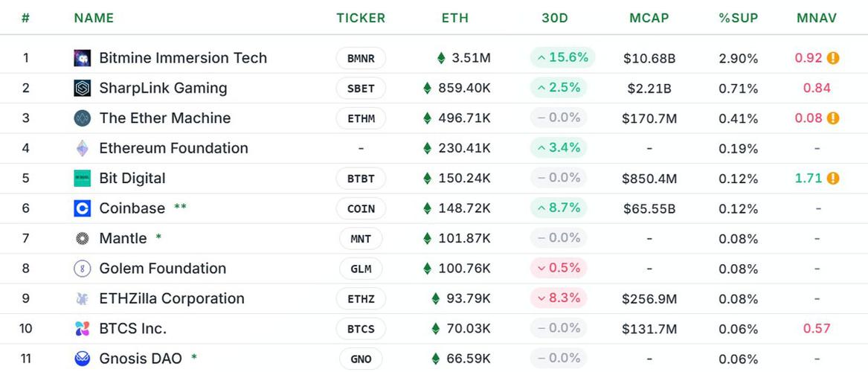The height and width of the screenshot is (372, 868).
Task: Click the SBET ticker badge
Action: click(361, 88)
